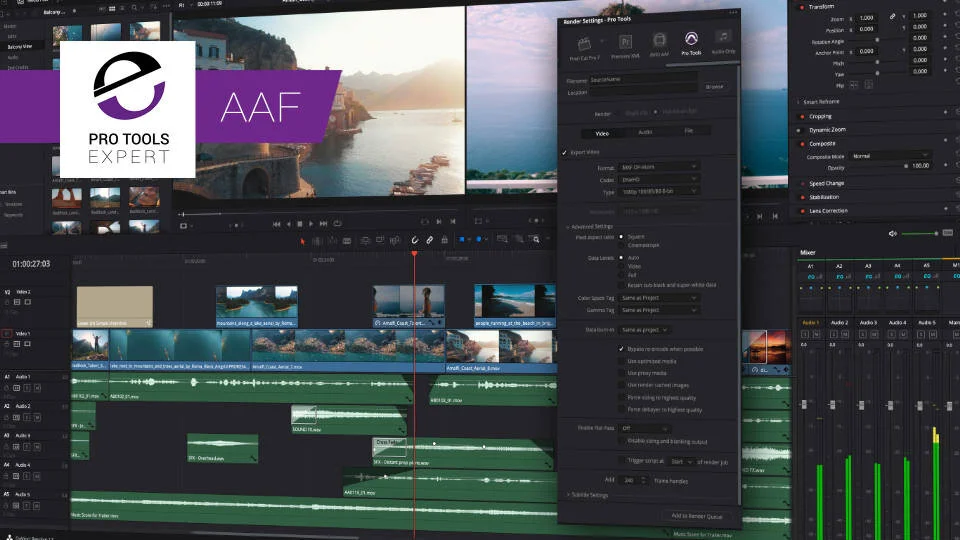Open the Codec dropdown

click(658, 179)
